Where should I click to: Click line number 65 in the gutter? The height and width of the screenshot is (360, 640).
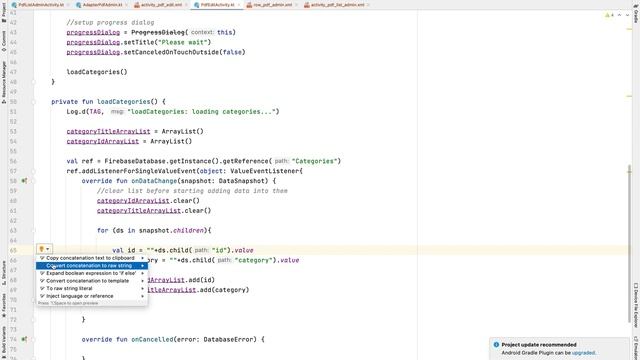pos(13,250)
